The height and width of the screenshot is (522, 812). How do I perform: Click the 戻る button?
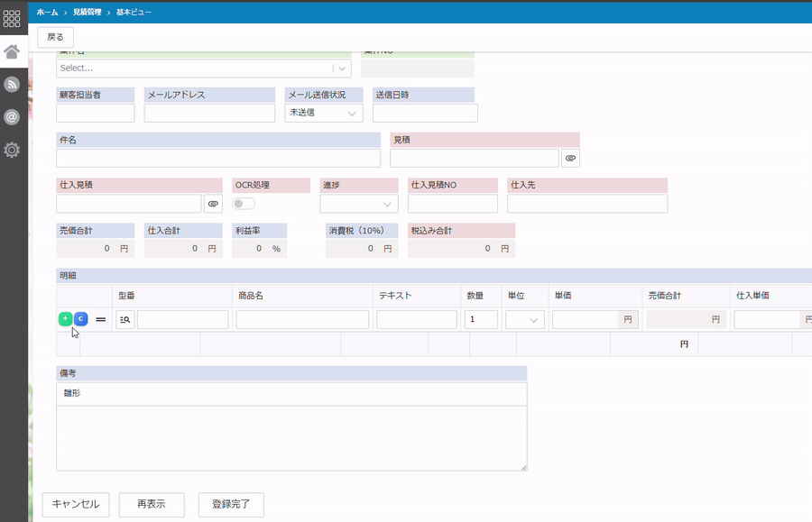click(55, 37)
